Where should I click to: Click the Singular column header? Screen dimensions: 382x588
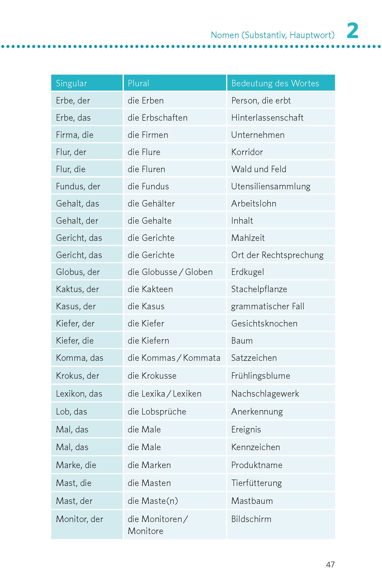72,83
